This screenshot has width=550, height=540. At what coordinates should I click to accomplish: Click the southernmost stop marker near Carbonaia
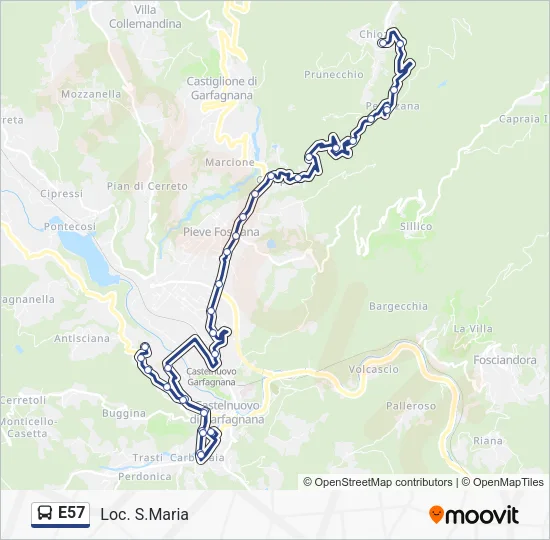coord(201,455)
